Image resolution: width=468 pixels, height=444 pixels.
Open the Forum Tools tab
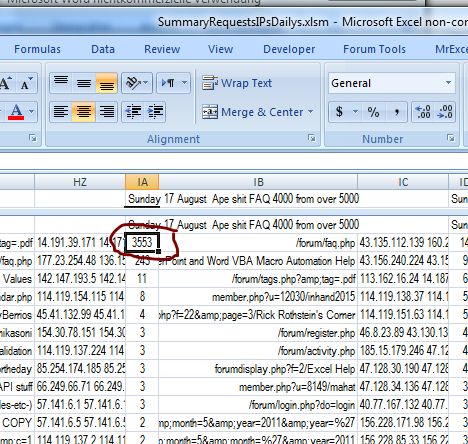coord(374,49)
